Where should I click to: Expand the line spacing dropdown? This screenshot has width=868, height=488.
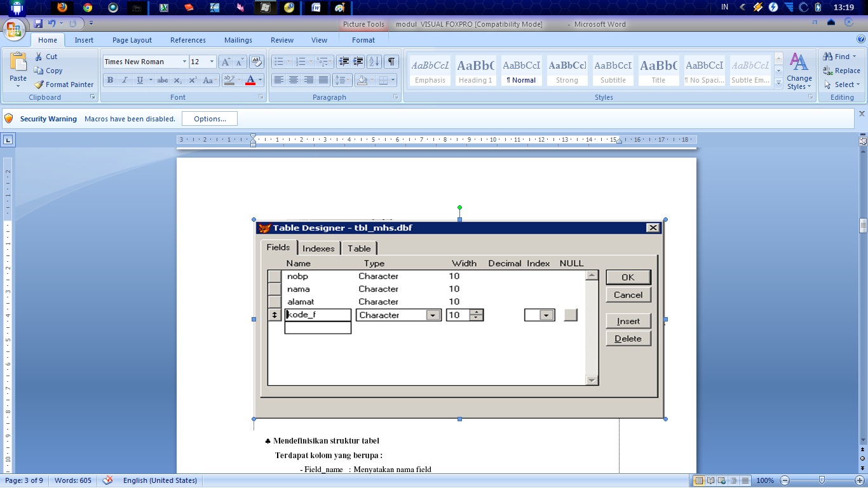(342, 80)
